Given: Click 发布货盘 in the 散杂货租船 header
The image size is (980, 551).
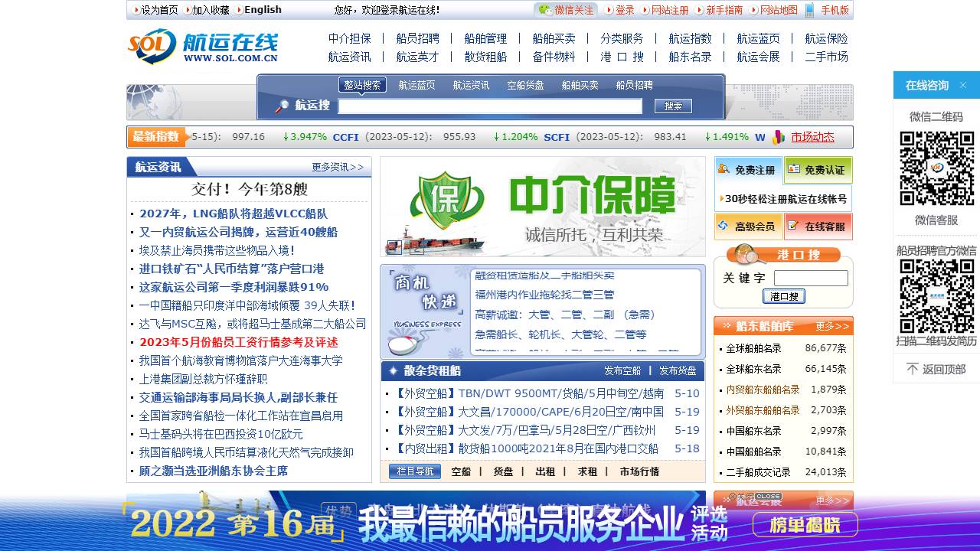Looking at the screenshot, I should point(678,370).
